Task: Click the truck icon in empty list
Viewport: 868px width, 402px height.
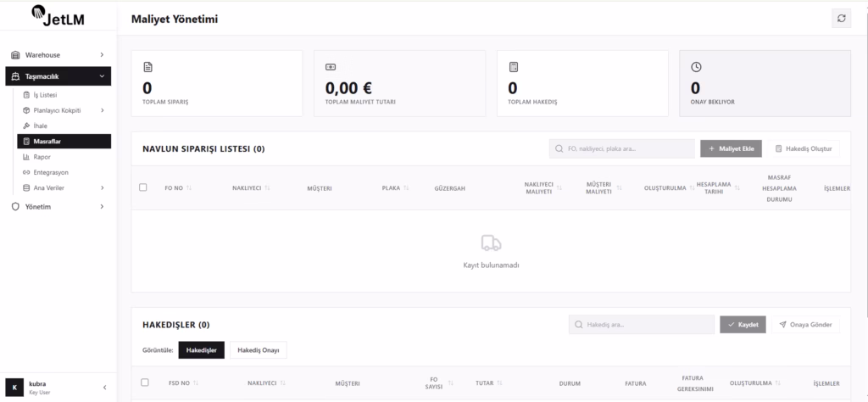Action: [x=491, y=243]
